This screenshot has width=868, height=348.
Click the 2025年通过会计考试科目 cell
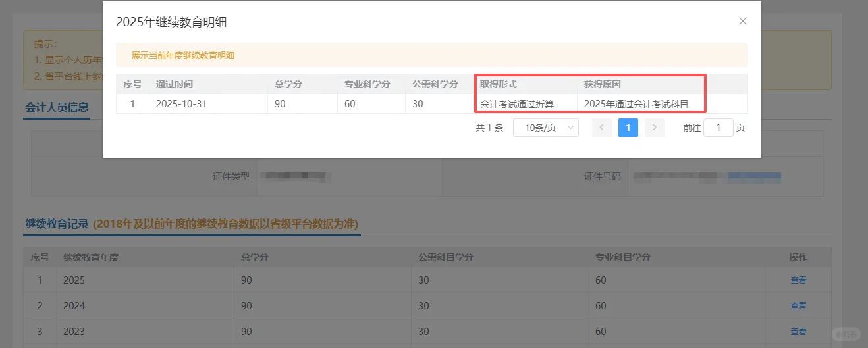pos(636,104)
